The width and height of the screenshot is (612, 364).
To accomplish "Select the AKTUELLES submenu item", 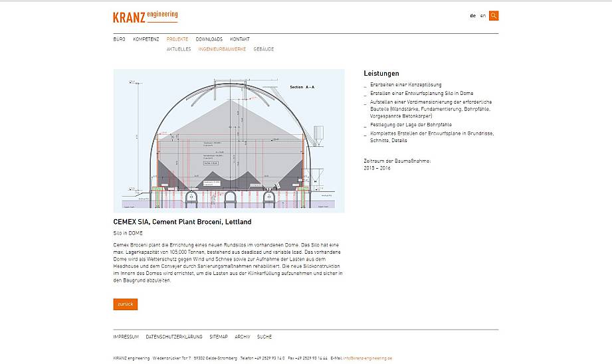I will [179, 49].
